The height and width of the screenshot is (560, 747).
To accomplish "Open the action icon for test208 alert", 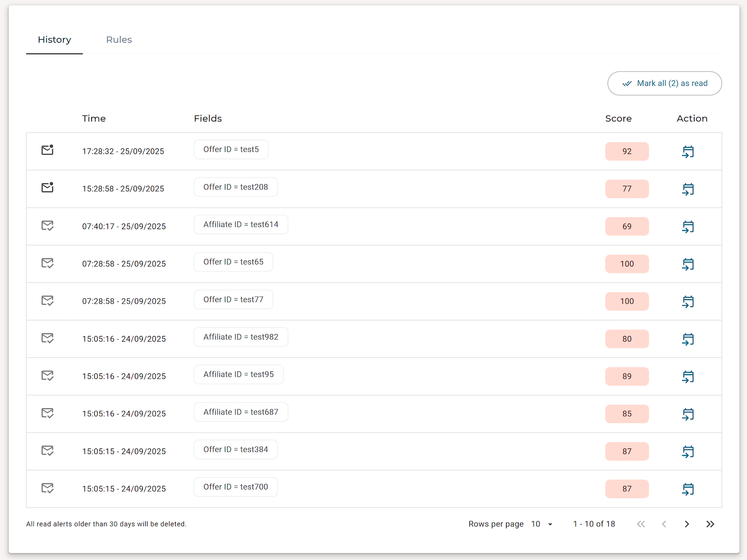I will point(688,189).
